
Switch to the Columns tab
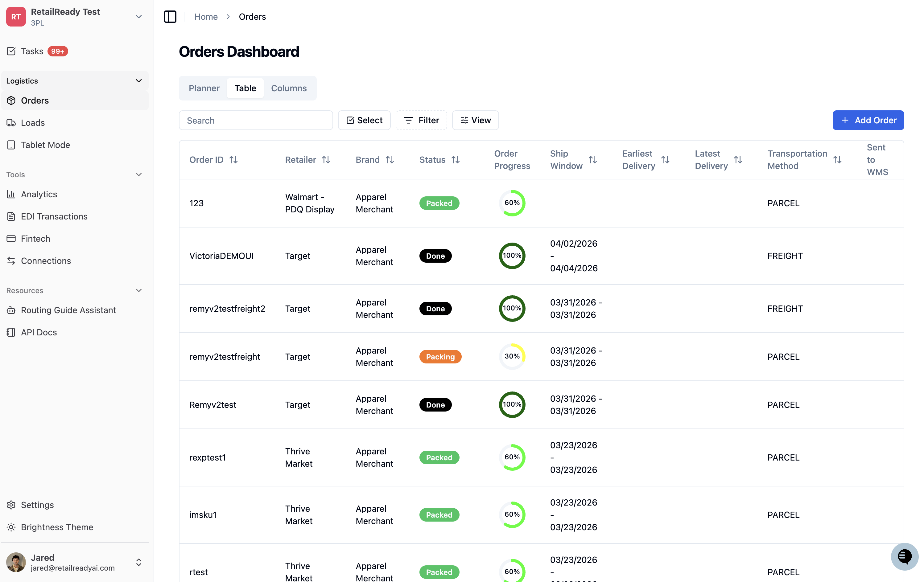point(289,88)
